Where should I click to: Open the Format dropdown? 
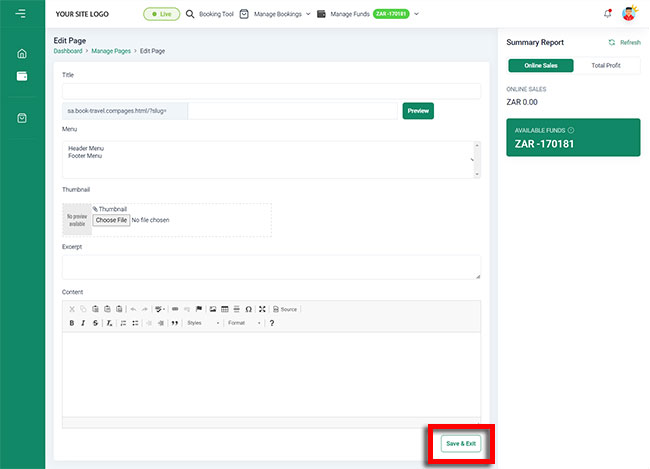243,323
